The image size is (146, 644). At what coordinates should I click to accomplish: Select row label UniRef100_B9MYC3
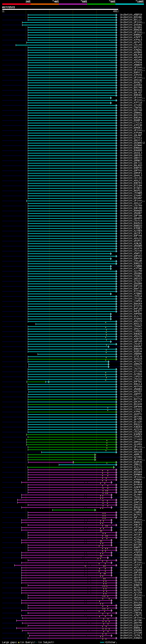click(x=131, y=72)
